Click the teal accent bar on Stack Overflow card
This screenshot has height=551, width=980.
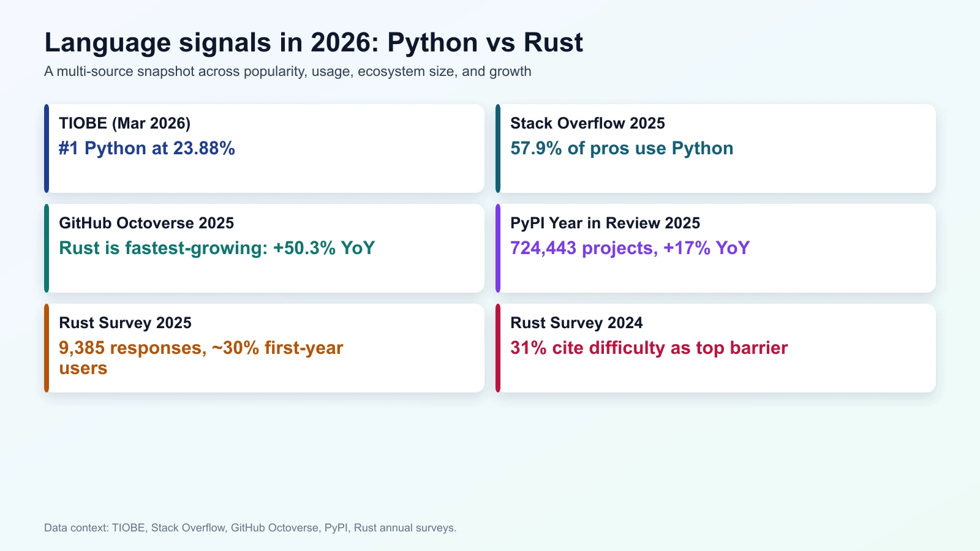tap(499, 148)
